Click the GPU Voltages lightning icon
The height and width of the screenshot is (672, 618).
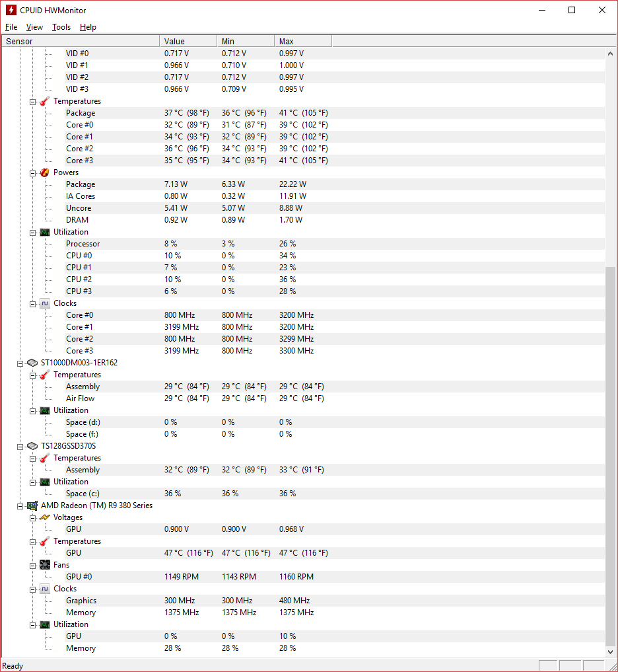coord(44,517)
